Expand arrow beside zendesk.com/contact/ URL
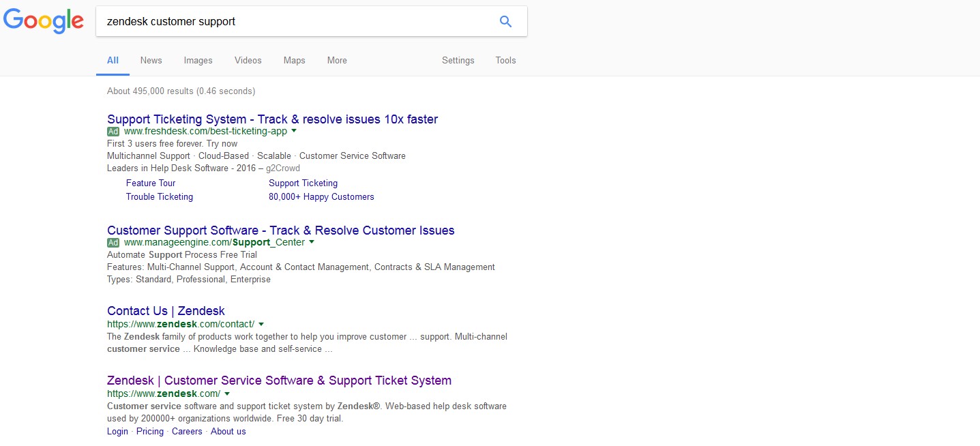This screenshot has height=446, width=980. [261, 324]
